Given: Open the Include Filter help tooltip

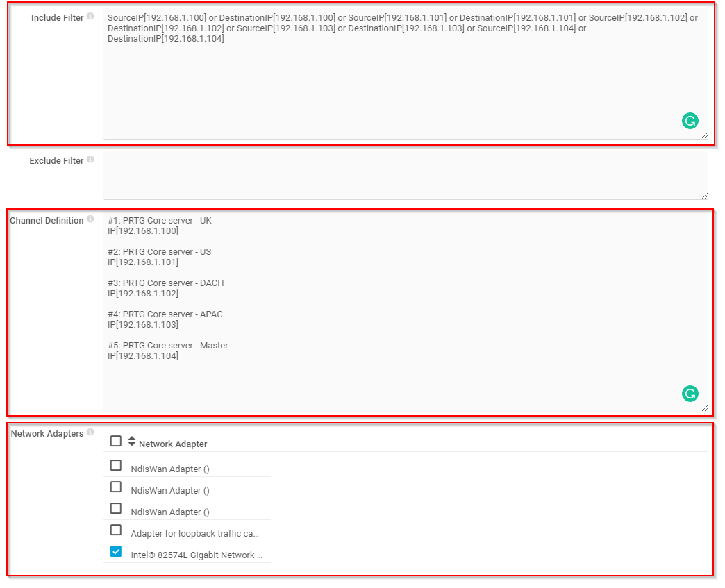Looking at the screenshot, I should (91, 15).
